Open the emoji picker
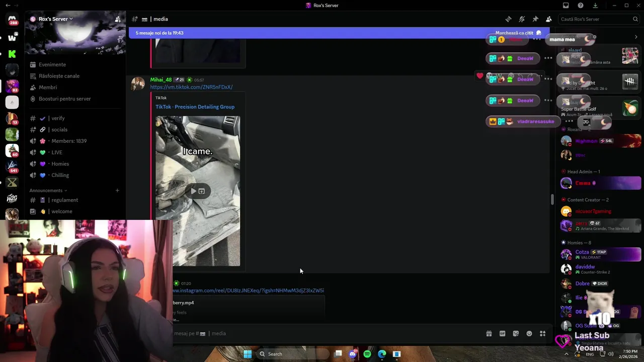Screen dimensions: 644x362 [529, 333]
